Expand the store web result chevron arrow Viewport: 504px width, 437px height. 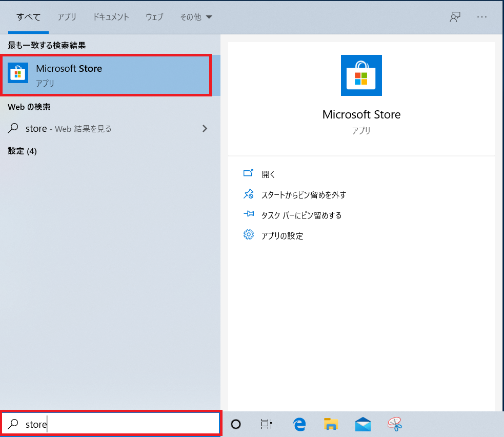click(205, 129)
